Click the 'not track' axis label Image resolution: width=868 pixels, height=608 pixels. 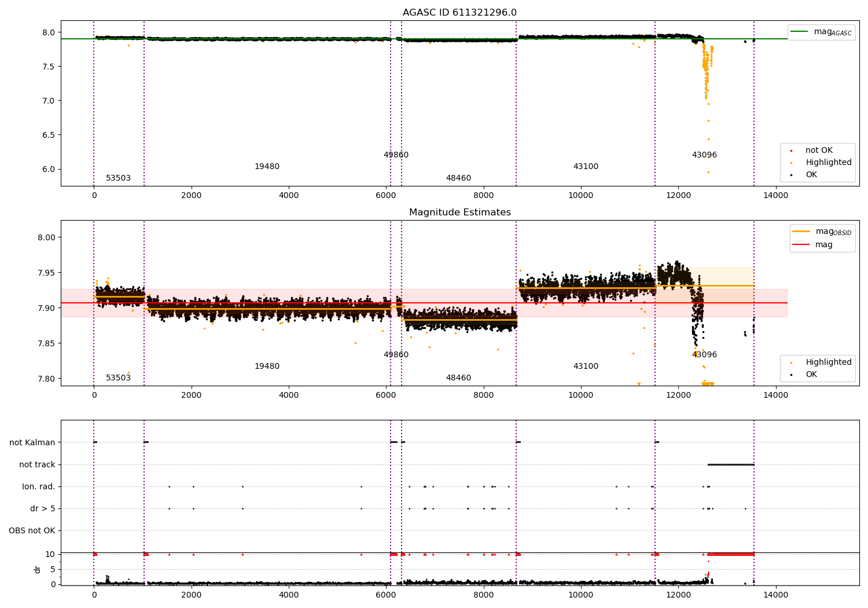(37, 464)
